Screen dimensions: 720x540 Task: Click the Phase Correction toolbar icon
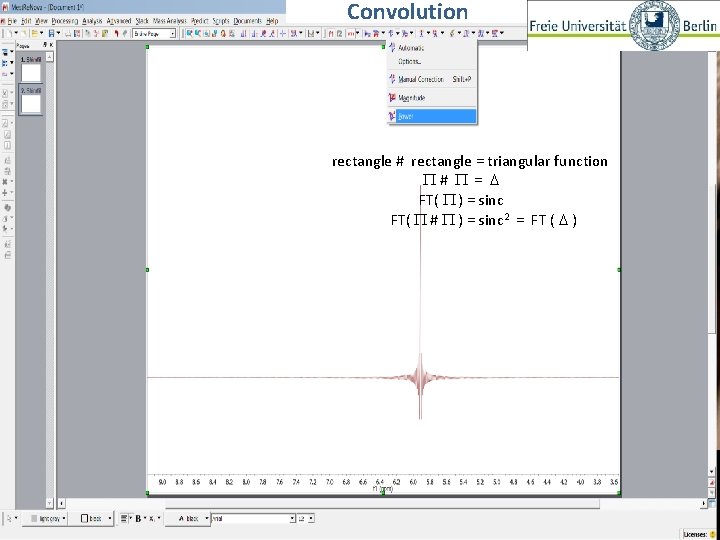(x=390, y=33)
